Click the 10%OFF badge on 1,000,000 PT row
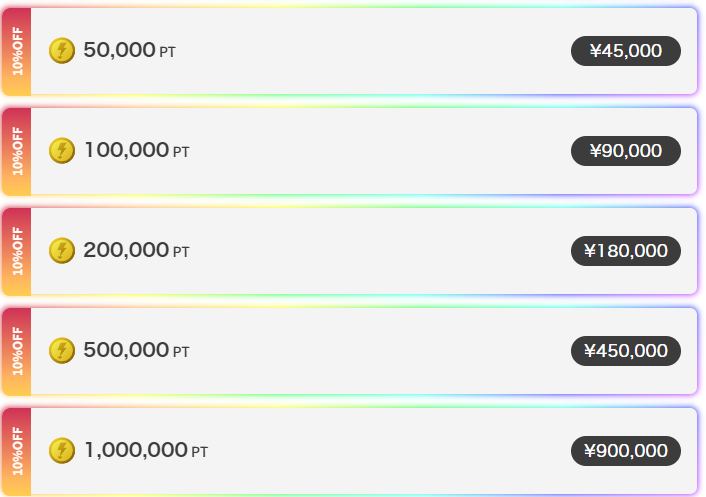The height and width of the screenshot is (497, 706). tap(17, 451)
